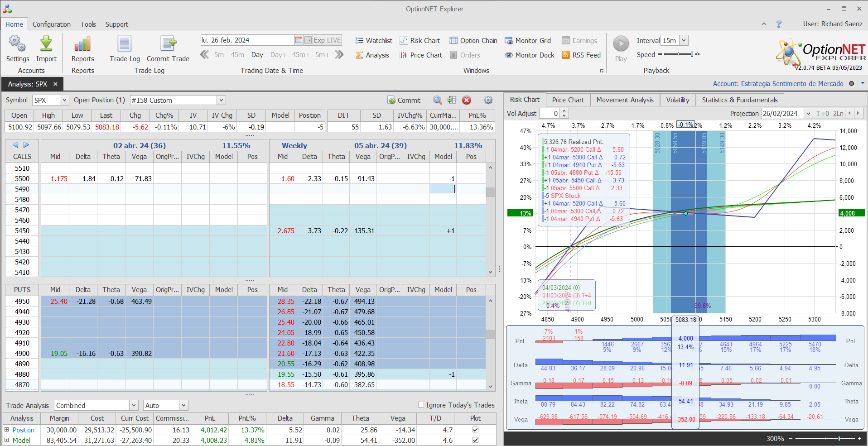Open the Symbol SPX dropdown
Screen dimensions: 868x446
[x=64, y=101]
